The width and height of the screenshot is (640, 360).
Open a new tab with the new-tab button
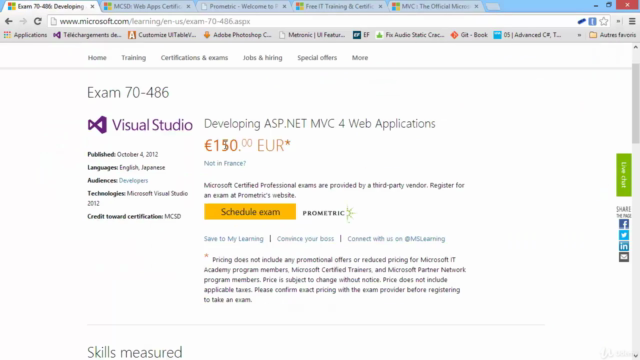493,7
